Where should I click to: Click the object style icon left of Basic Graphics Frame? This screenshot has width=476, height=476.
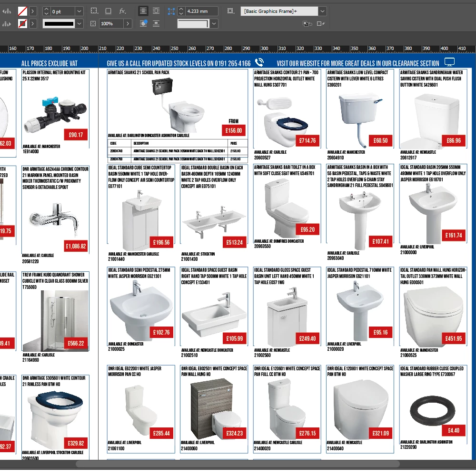231,11
